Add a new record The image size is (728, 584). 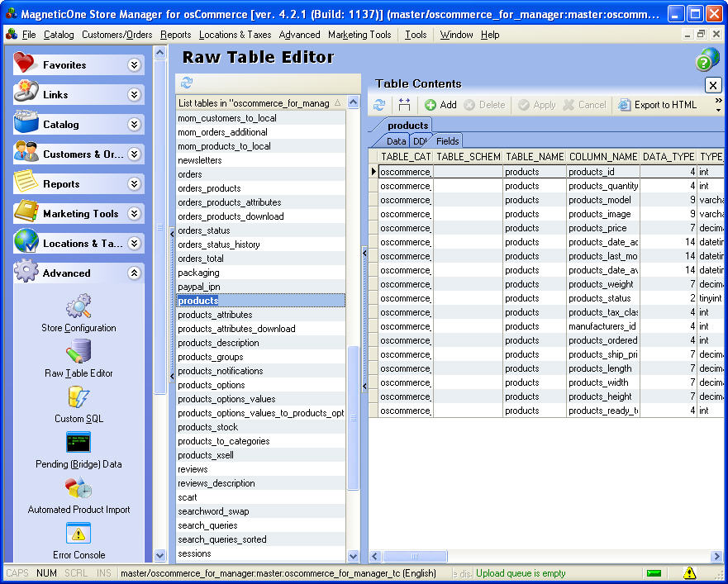point(440,105)
